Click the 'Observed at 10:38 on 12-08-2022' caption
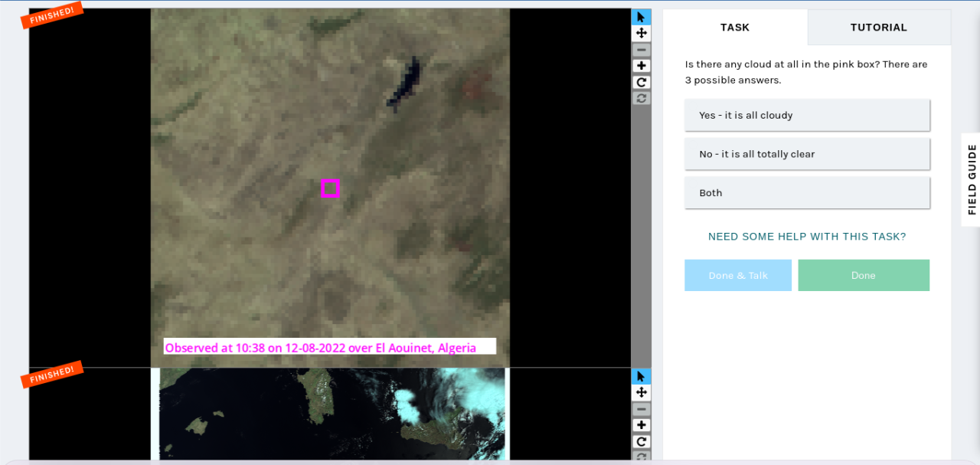The width and height of the screenshot is (980, 465). tap(330, 347)
